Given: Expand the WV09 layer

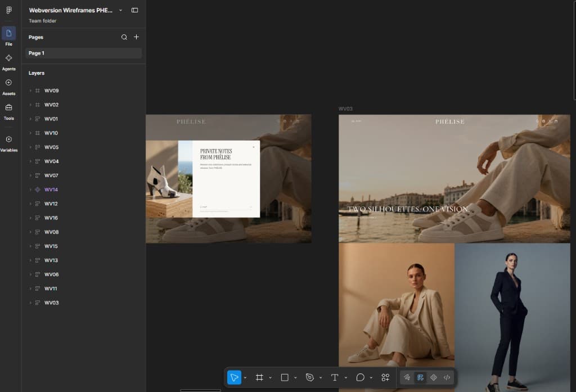Looking at the screenshot, I should point(30,91).
